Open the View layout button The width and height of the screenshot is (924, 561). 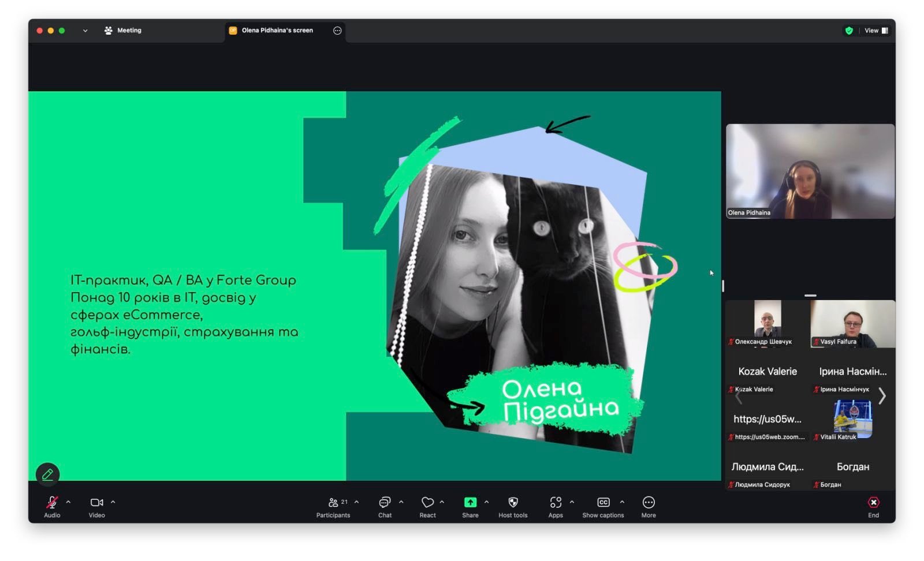(x=876, y=31)
